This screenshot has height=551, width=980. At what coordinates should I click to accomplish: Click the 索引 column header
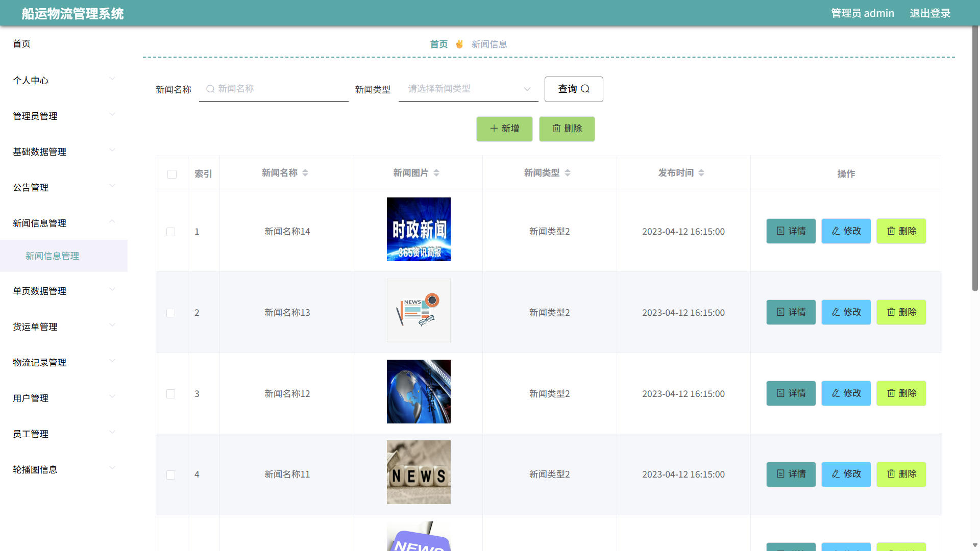pyautogui.click(x=203, y=174)
